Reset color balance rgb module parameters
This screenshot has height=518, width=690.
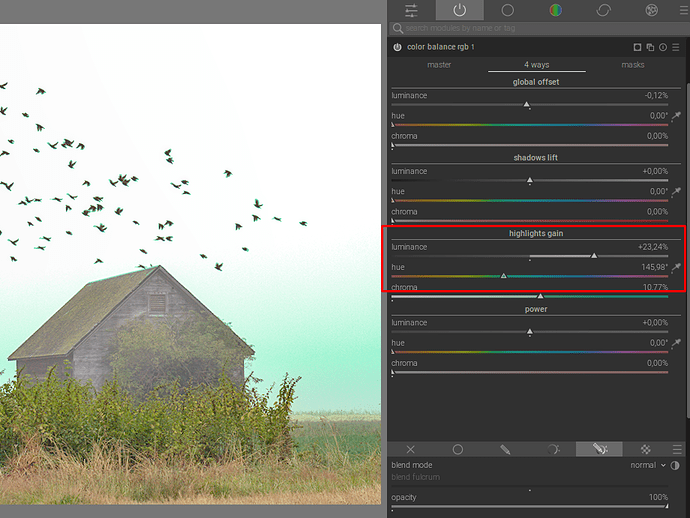tap(664, 47)
